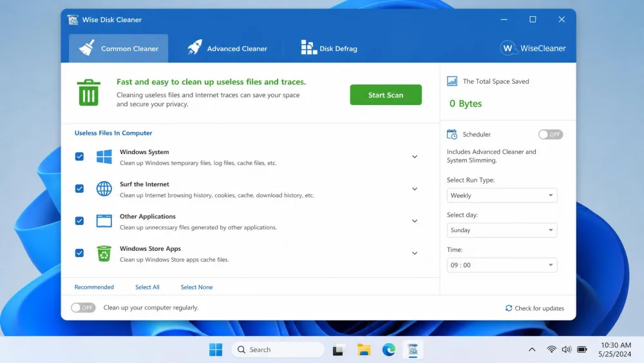The width and height of the screenshot is (644, 363).
Task: Open the Wi-Fi network tray icon
Action: coord(551,349)
